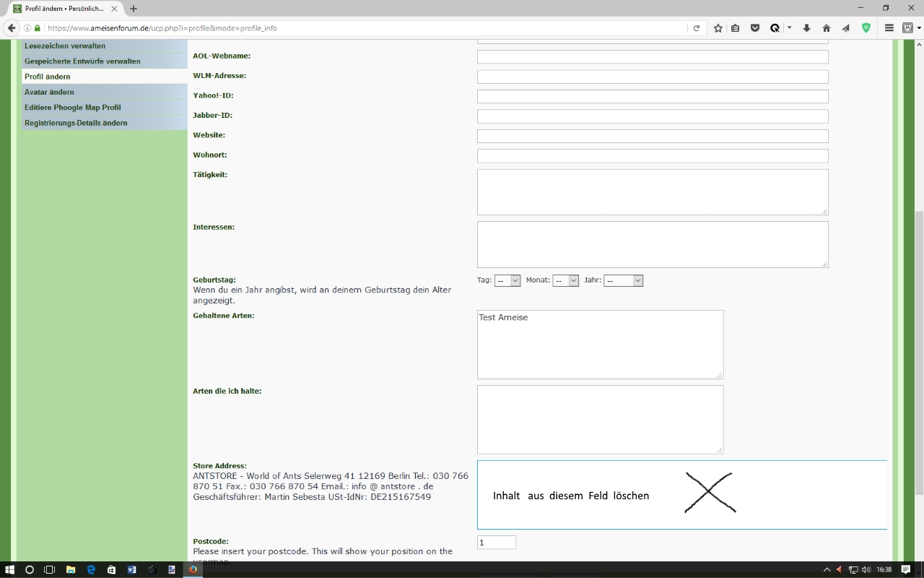Focus the "Gehaltene Arten" text area

tap(600, 345)
